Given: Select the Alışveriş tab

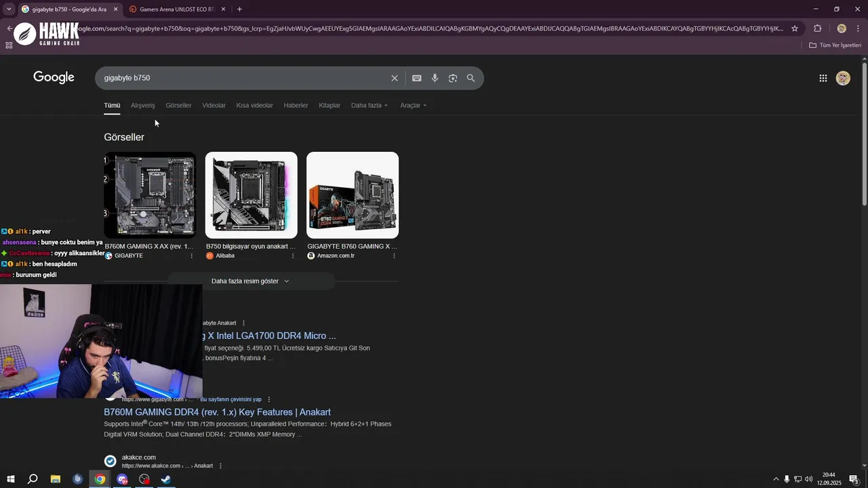Looking at the screenshot, I should click(143, 105).
